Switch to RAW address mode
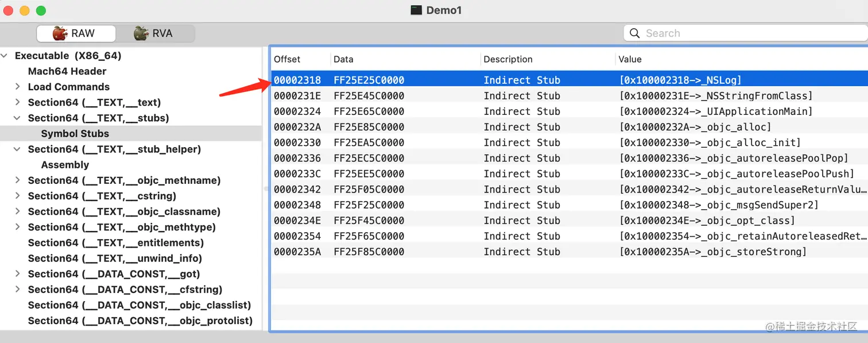Viewport: 868px width, 343px height. pyautogui.click(x=76, y=33)
